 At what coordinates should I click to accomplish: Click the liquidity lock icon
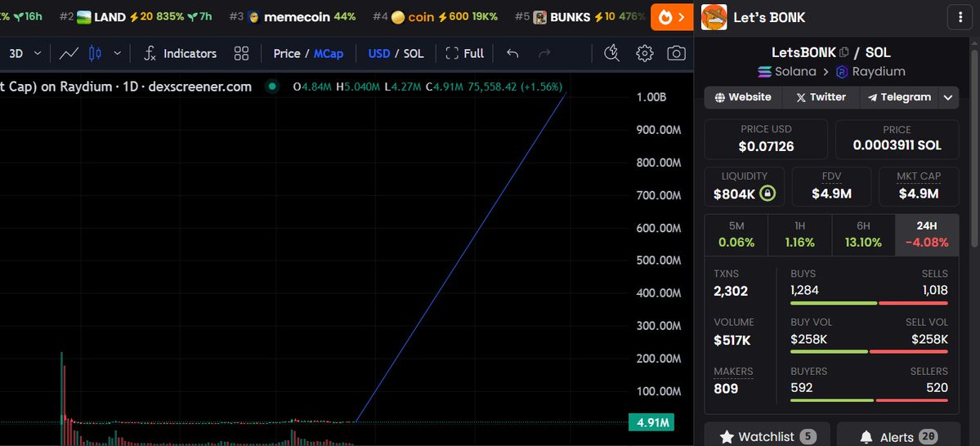(767, 194)
